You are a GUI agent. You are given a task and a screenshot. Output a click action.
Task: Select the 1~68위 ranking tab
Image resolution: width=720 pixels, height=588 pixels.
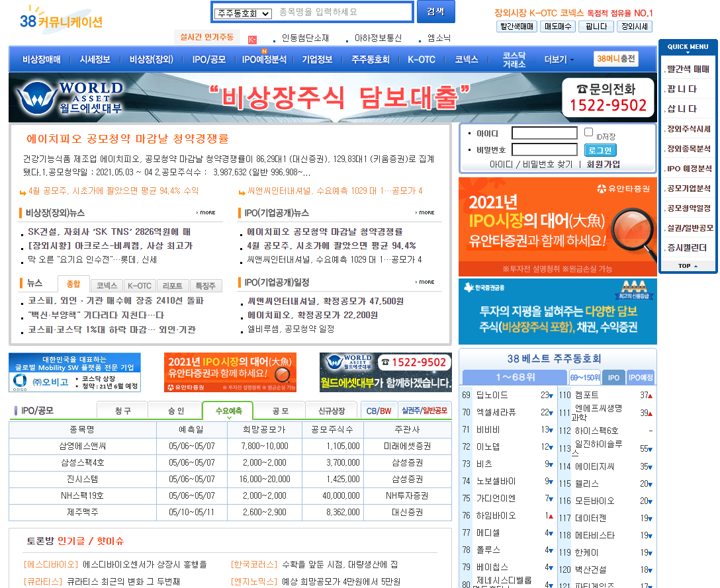[x=515, y=377]
